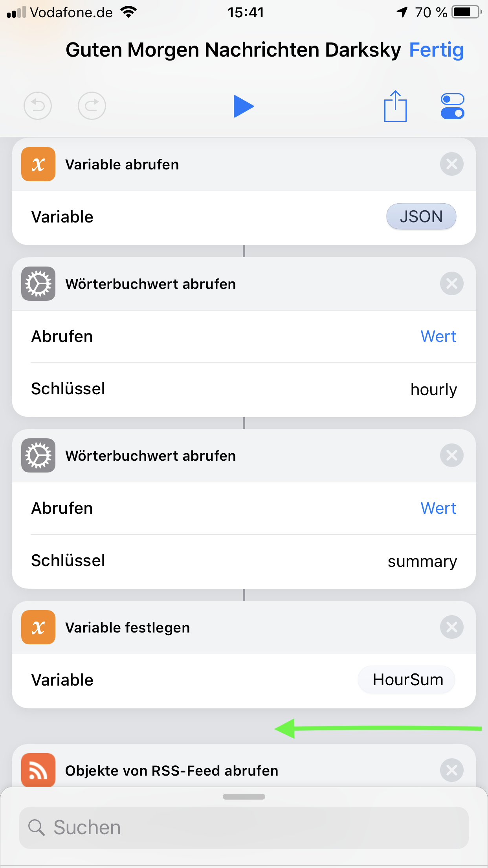The height and width of the screenshot is (868, 488).
Task: Remove the Variable festlegen action
Action: click(451, 627)
